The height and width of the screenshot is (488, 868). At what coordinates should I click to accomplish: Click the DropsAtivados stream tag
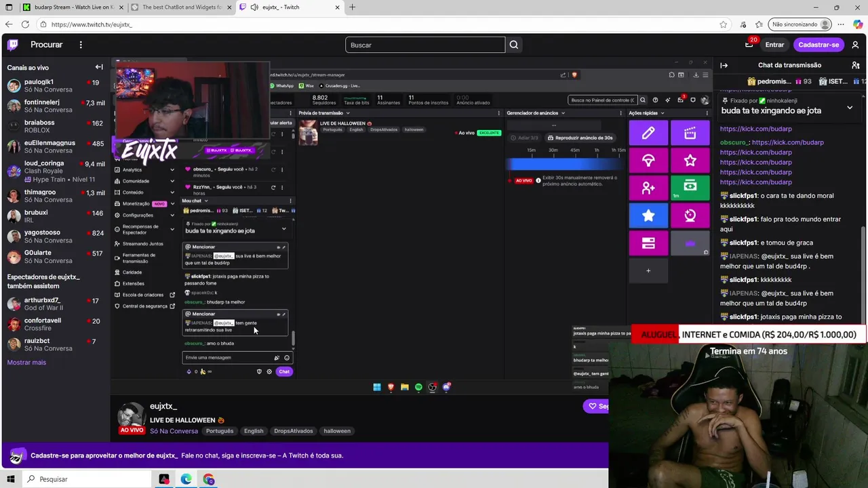[x=293, y=431]
